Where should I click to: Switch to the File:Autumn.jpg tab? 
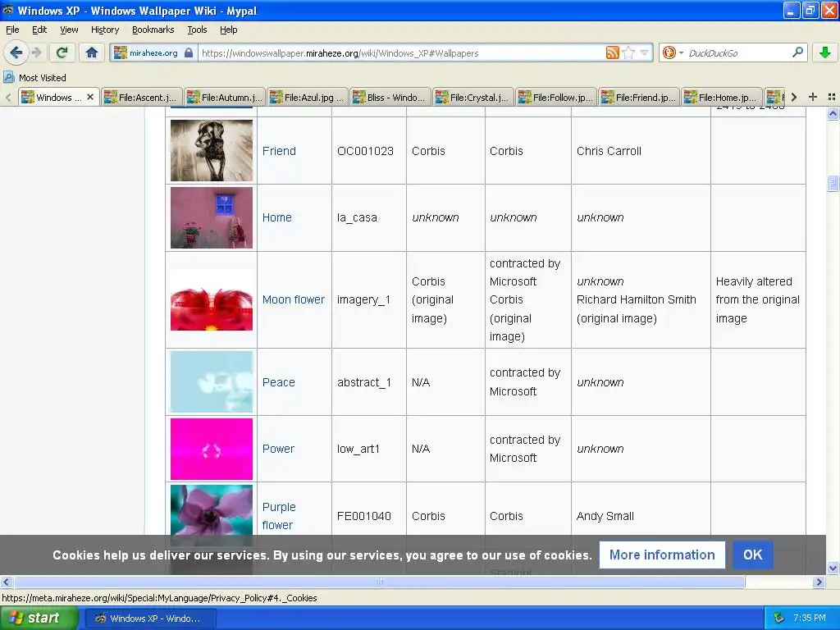tap(225, 98)
